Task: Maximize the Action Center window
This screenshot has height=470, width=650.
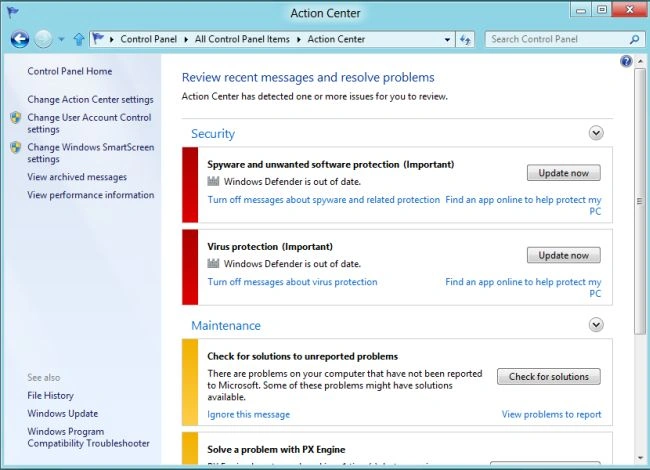Action: click(602, 10)
